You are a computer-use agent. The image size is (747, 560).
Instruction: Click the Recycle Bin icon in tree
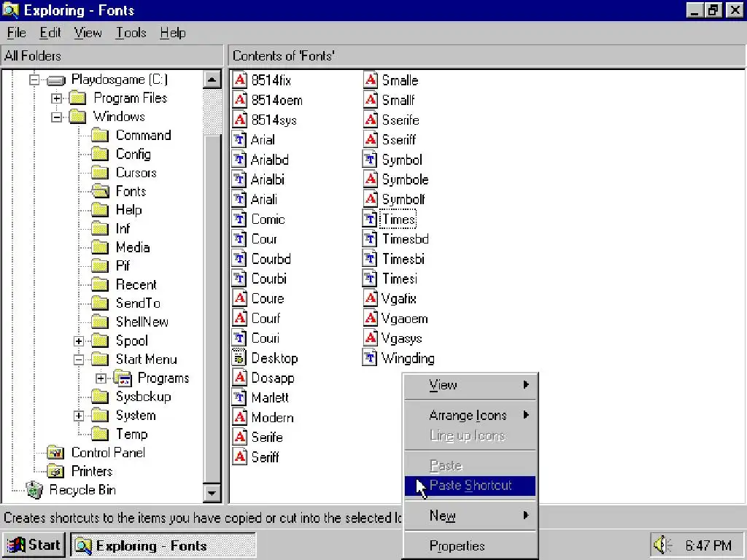[34, 489]
